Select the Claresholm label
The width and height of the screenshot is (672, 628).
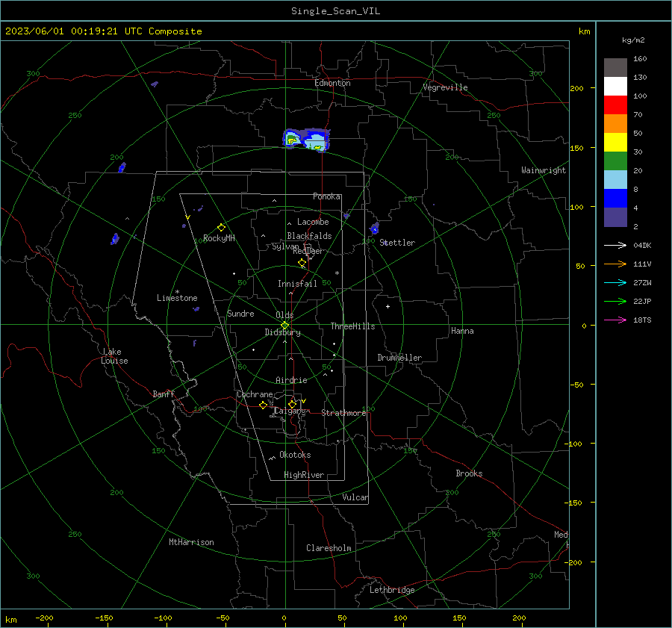[329, 548]
